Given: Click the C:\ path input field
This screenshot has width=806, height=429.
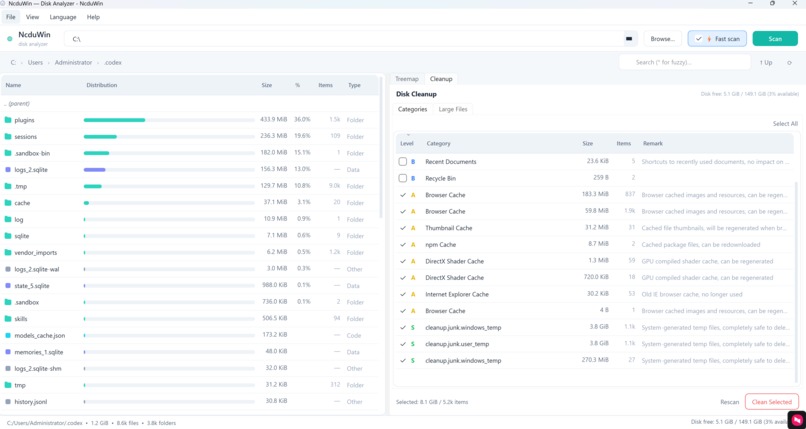Looking at the screenshot, I should pos(343,39).
